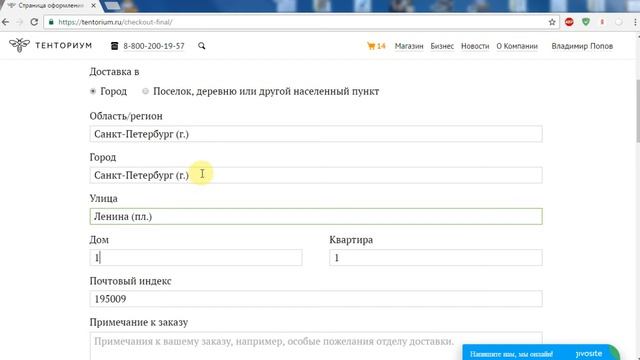Click the Дом number input field
The image size is (640, 360).
coord(196,258)
